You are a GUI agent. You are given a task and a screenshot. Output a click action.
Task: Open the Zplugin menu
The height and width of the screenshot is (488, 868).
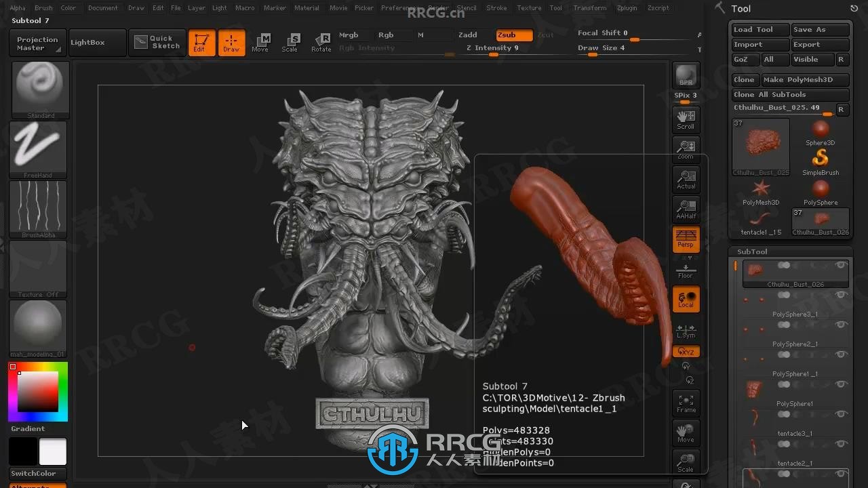click(x=627, y=8)
